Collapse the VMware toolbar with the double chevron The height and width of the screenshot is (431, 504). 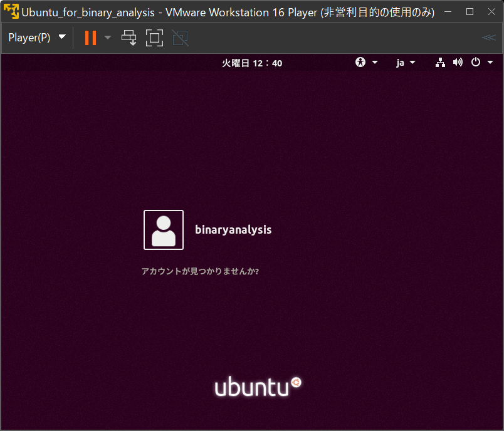pos(489,38)
